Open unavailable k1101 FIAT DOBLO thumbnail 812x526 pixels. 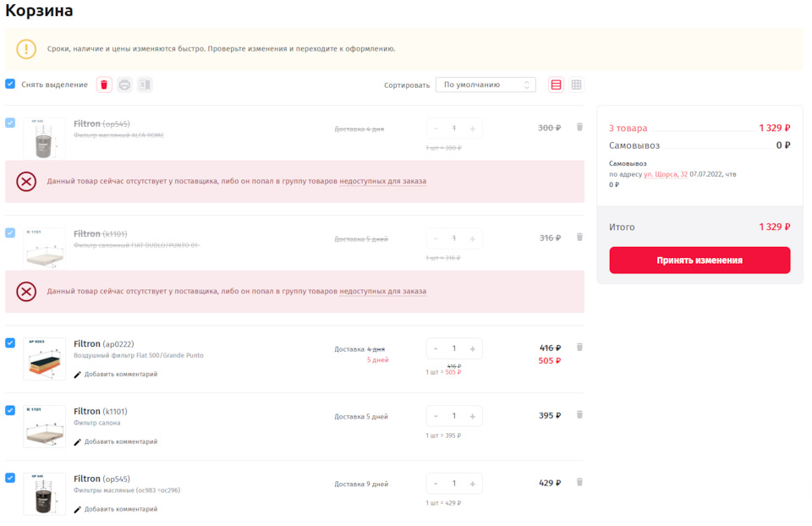click(45, 249)
